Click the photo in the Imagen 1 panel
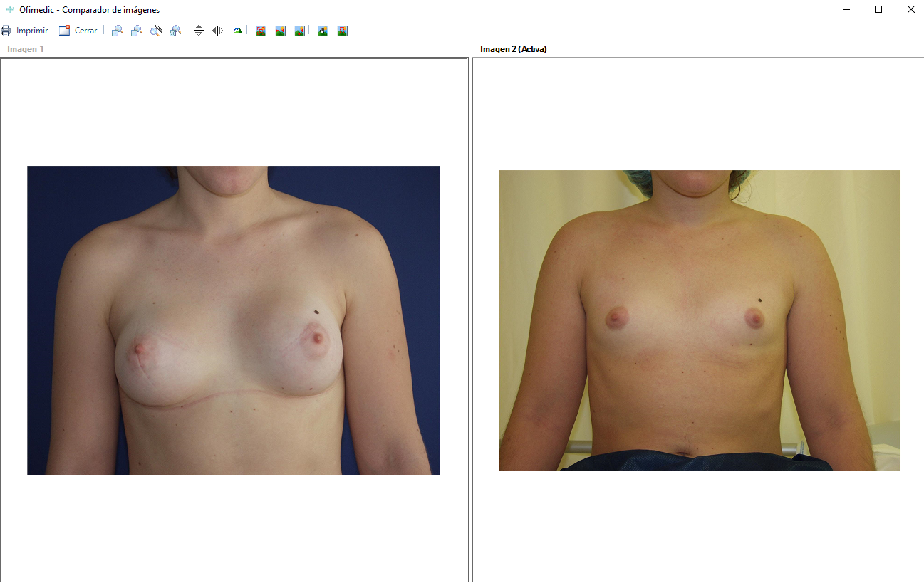The height and width of the screenshot is (583, 924). (234, 320)
